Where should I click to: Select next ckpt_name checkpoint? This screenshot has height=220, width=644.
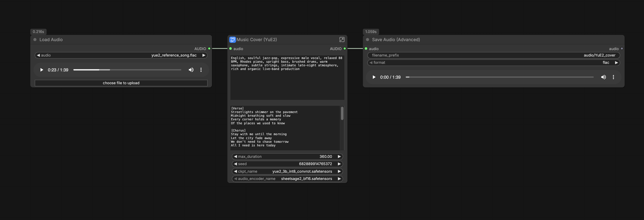(x=339, y=172)
